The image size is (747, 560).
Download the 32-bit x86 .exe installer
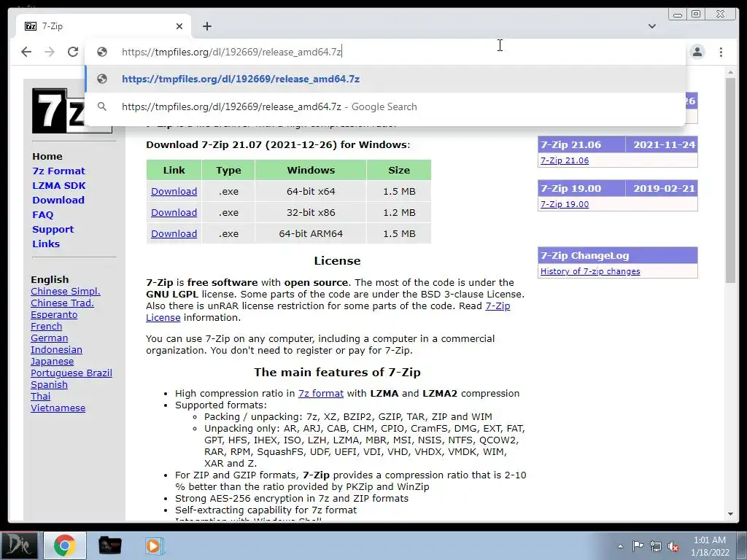[174, 212]
